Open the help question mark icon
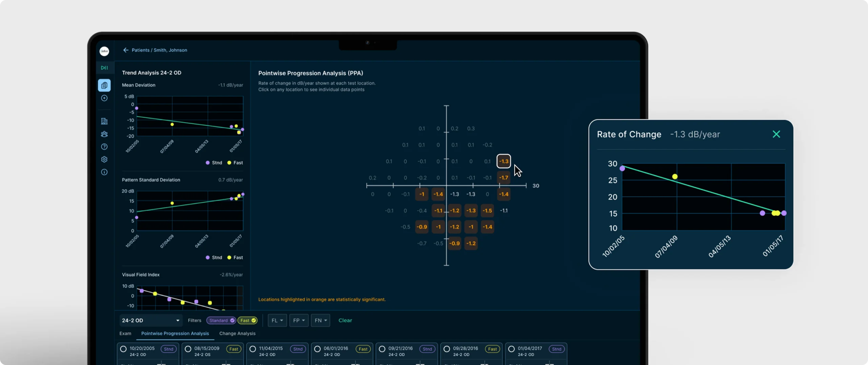The width and height of the screenshot is (868, 365). pyautogui.click(x=104, y=147)
